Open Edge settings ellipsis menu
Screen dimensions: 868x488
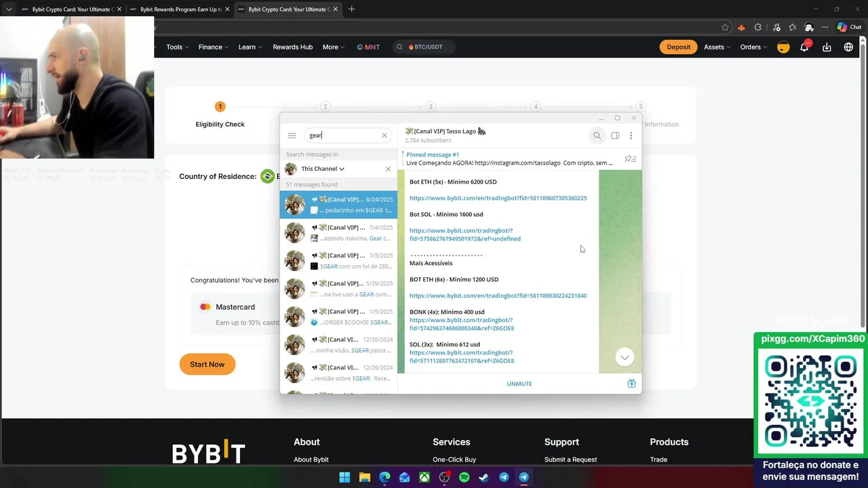(825, 28)
